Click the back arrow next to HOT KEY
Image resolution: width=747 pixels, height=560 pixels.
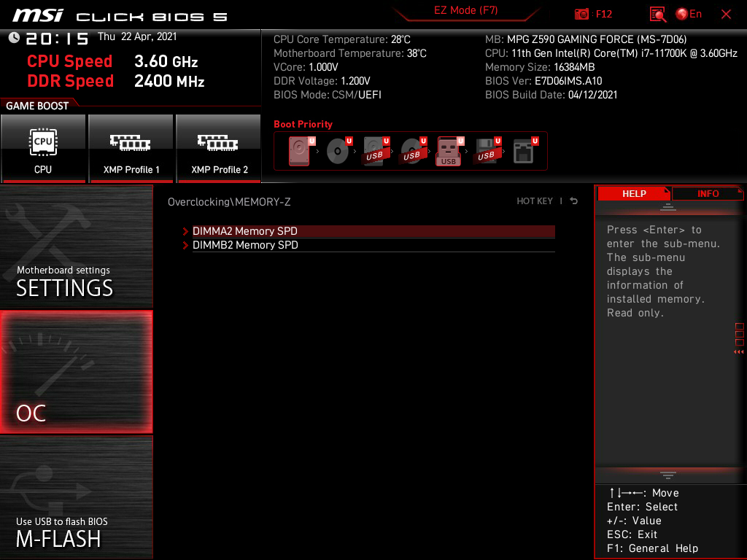coord(573,201)
